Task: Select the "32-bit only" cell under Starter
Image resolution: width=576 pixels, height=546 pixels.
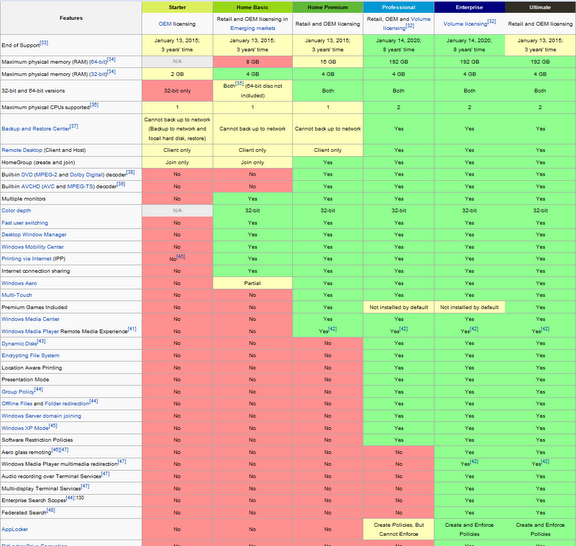Action: point(177,91)
